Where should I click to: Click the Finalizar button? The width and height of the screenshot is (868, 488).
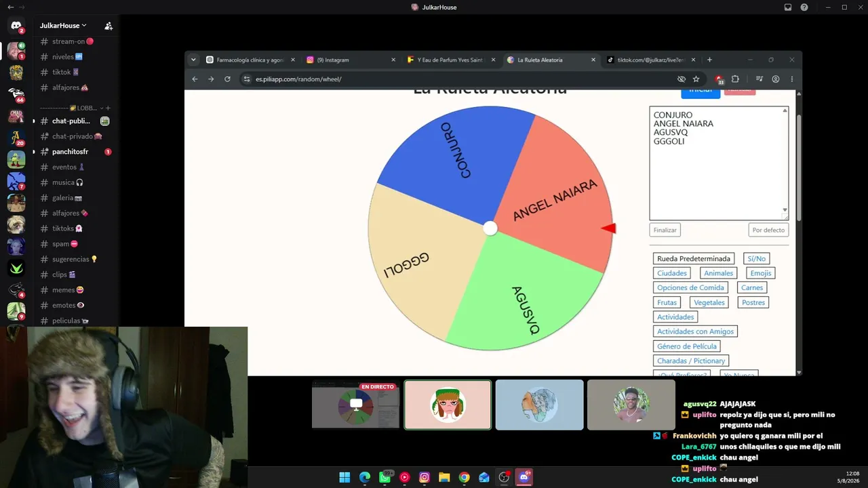665,230
